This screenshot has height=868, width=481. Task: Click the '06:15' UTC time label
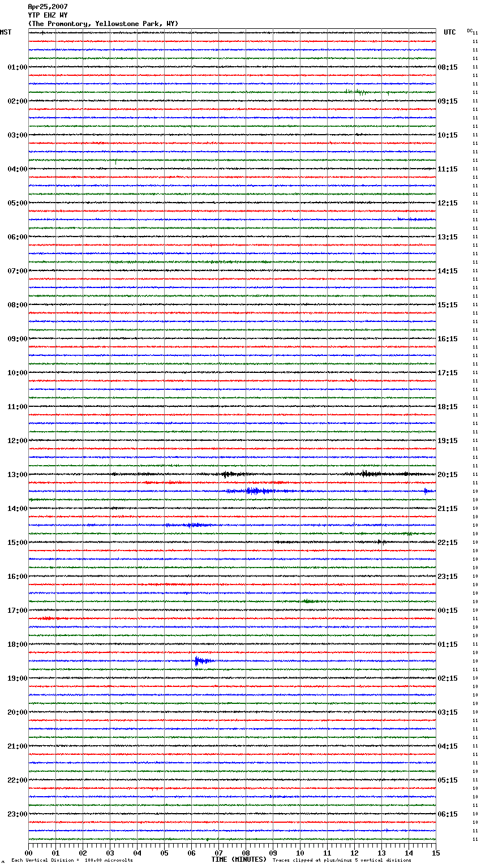(x=448, y=814)
